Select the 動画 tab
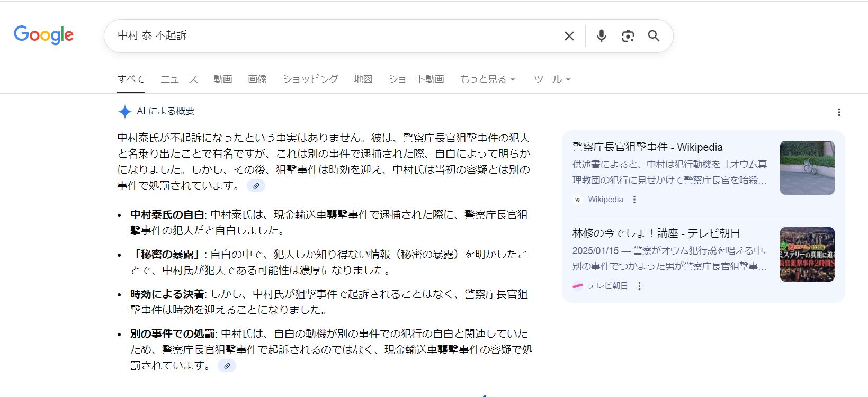The height and width of the screenshot is (397, 868). [x=223, y=79]
